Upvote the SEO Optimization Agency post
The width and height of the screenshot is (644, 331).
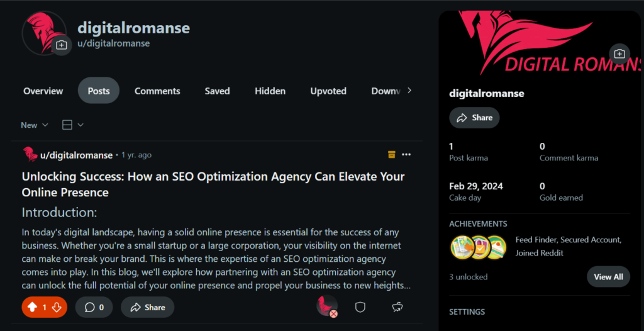(33, 307)
